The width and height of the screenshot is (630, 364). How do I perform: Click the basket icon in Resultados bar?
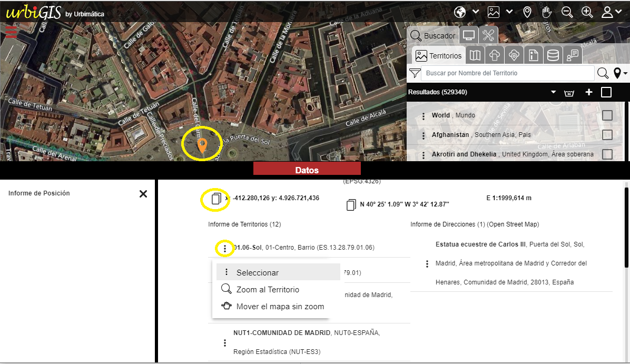point(569,93)
